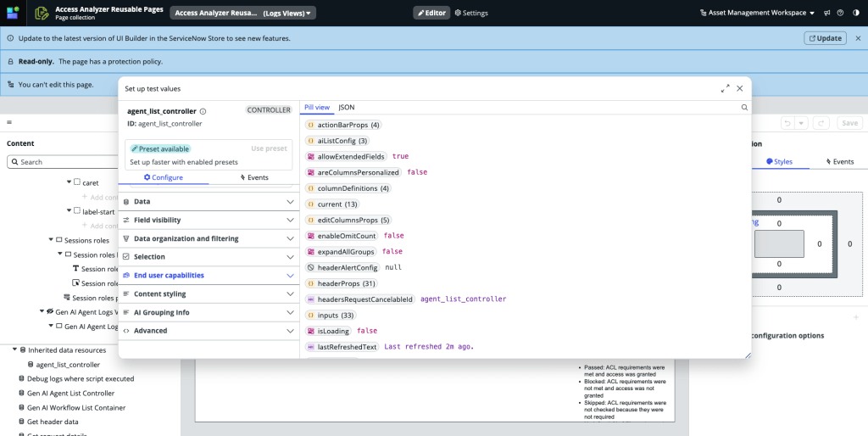Click the allowExtendedFields boolean pill

[x=346, y=157]
